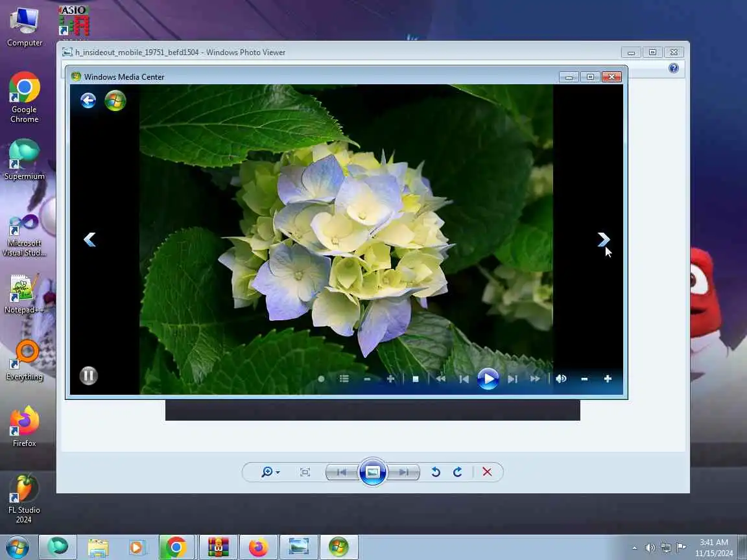Viewport: 747px width, 560px height.
Task: Click the record button in transport bar
Action: 321,379
